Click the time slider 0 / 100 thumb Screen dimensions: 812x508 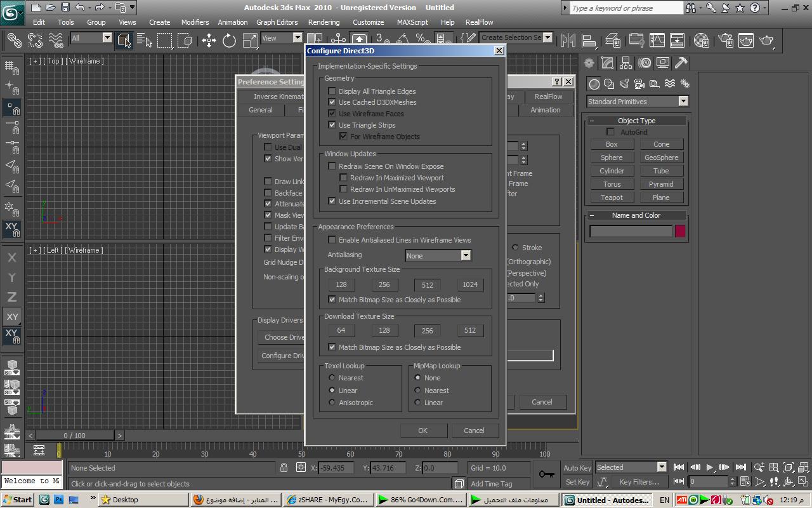tap(74, 436)
